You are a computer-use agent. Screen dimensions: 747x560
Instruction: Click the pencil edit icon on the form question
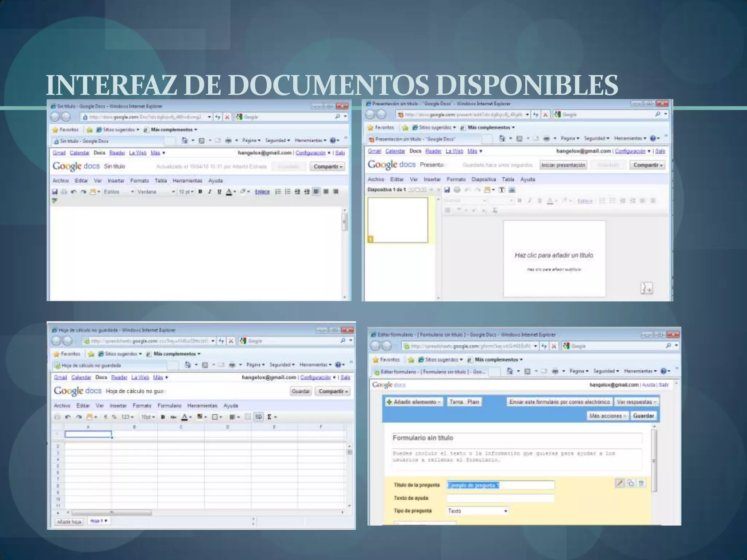pos(620,483)
